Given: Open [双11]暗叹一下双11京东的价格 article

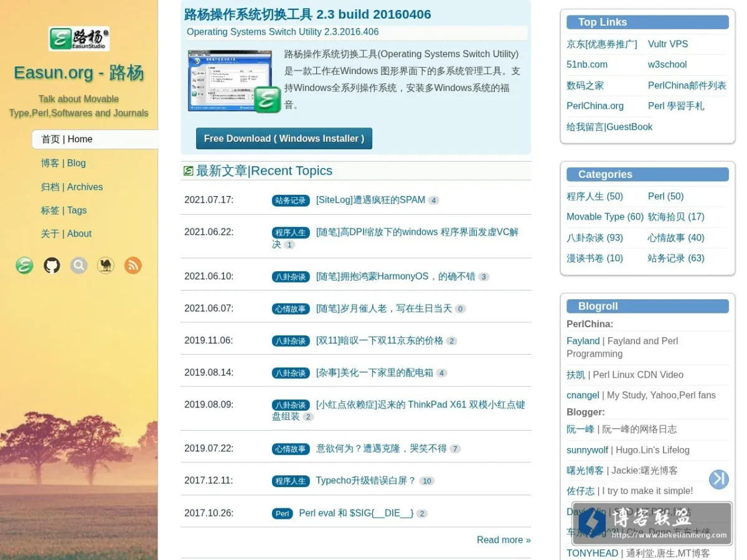Looking at the screenshot, I should pyautogui.click(x=380, y=340).
